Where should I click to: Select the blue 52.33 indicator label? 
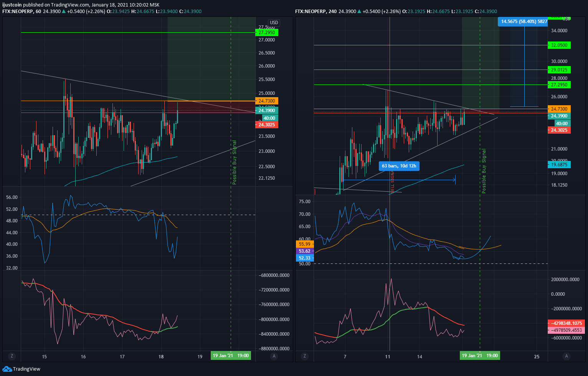click(305, 258)
